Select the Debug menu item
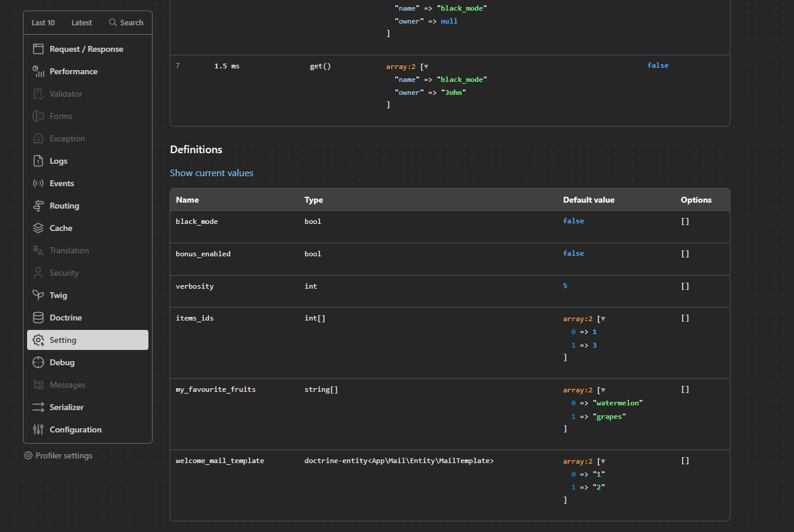The image size is (794, 532). tap(62, 362)
